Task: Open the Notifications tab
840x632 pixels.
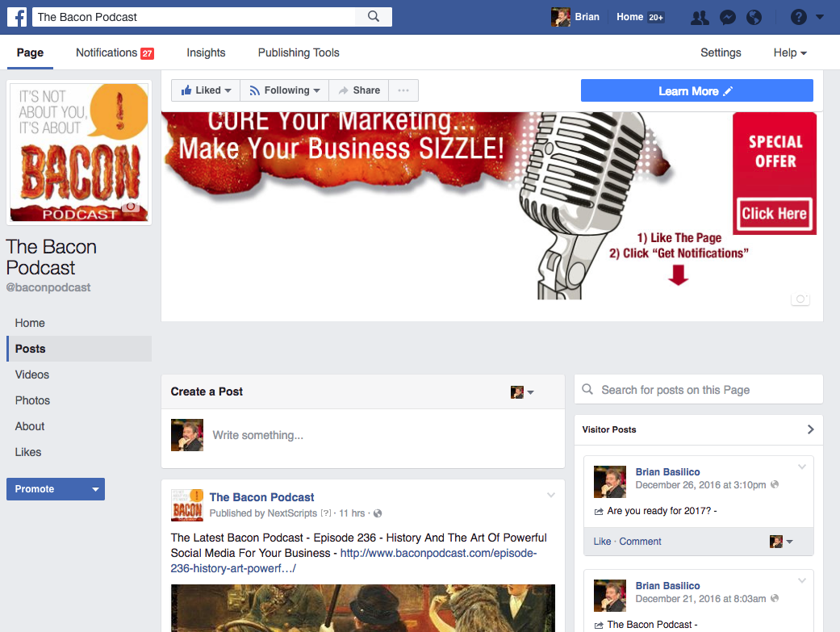Action: pos(115,52)
